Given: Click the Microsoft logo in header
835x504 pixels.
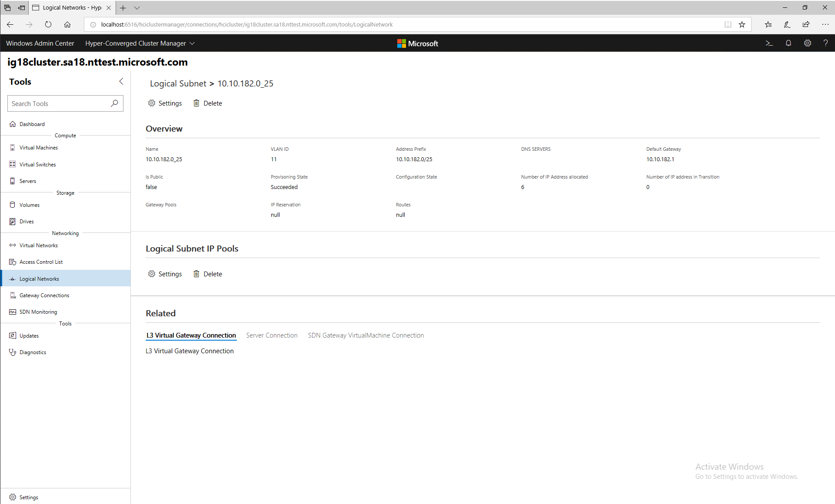Looking at the screenshot, I should tap(418, 43).
